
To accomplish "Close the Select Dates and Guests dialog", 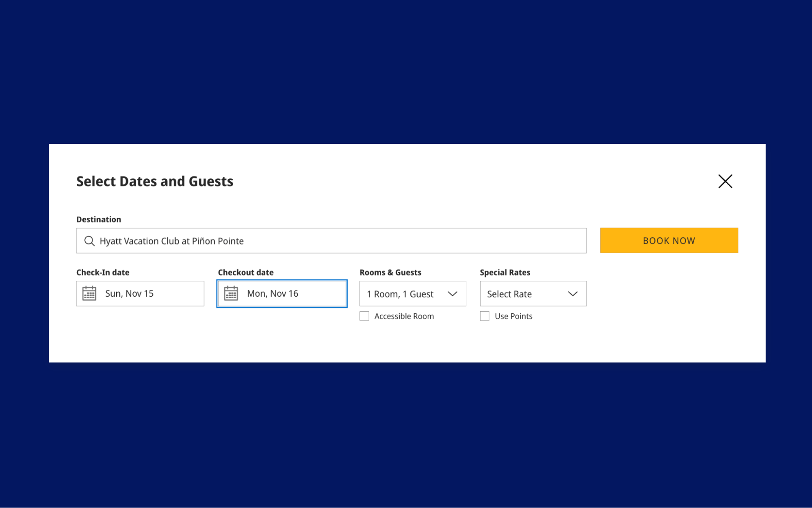I will [x=725, y=181].
